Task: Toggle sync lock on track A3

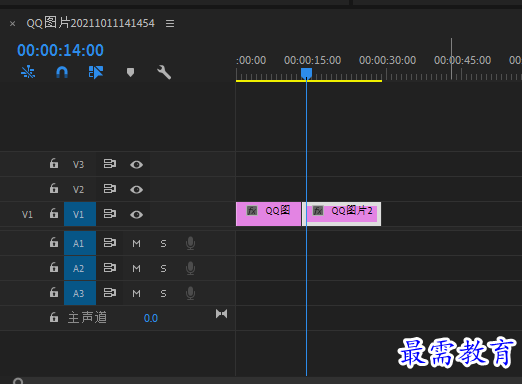Action: 110,293
